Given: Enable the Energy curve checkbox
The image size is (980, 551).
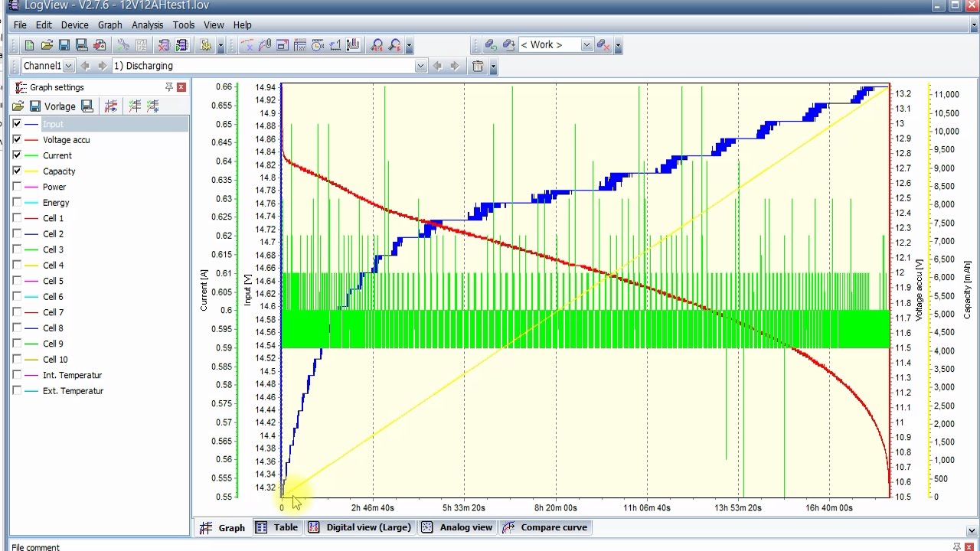Looking at the screenshot, I should (x=17, y=202).
